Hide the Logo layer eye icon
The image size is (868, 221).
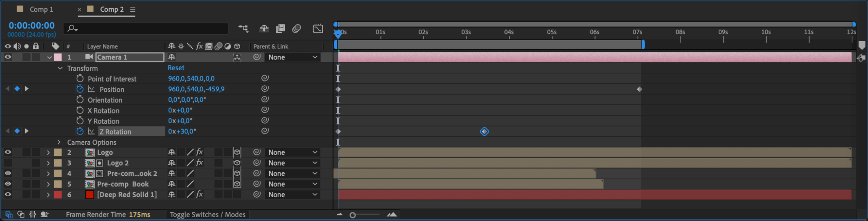click(8, 152)
